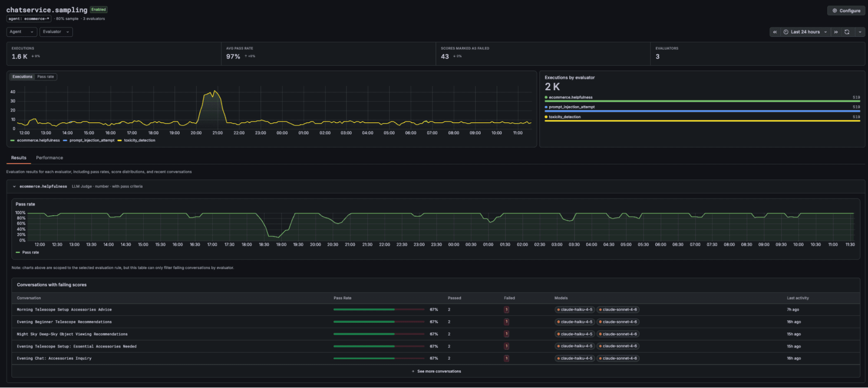Sort table by Failed column header
This screenshot has width=868, height=388.
tap(509, 298)
